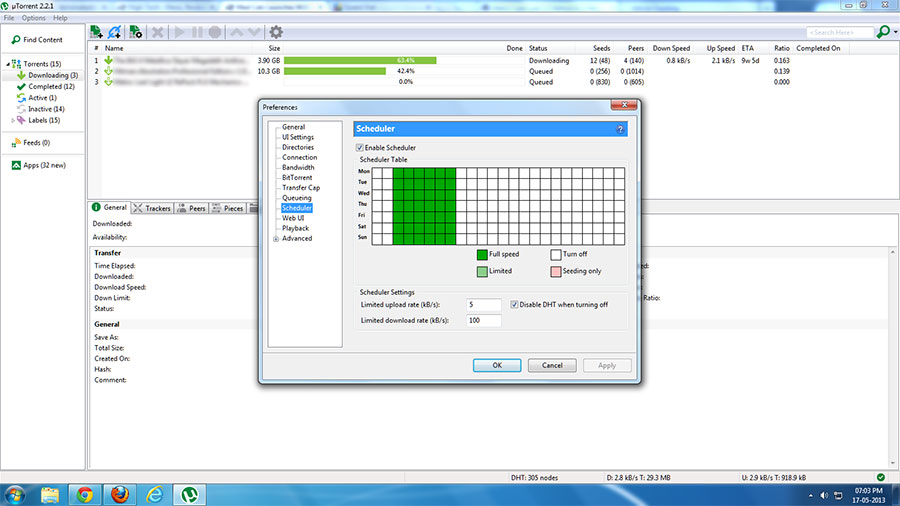Click the Scheduler help question mark icon
This screenshot has height=506, width=900.
click(x=620, y=129)
